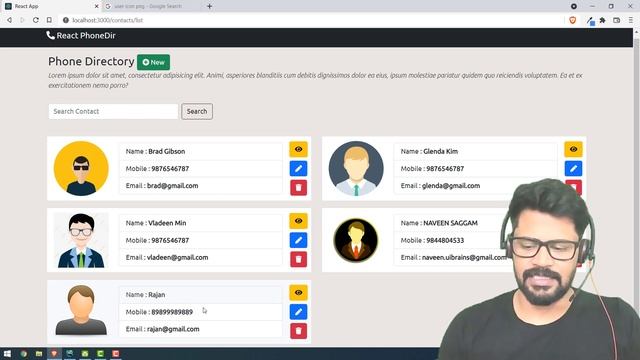View Glenda Kim's contact via eye icon
The image size is (640, 360).
point(573,149)
